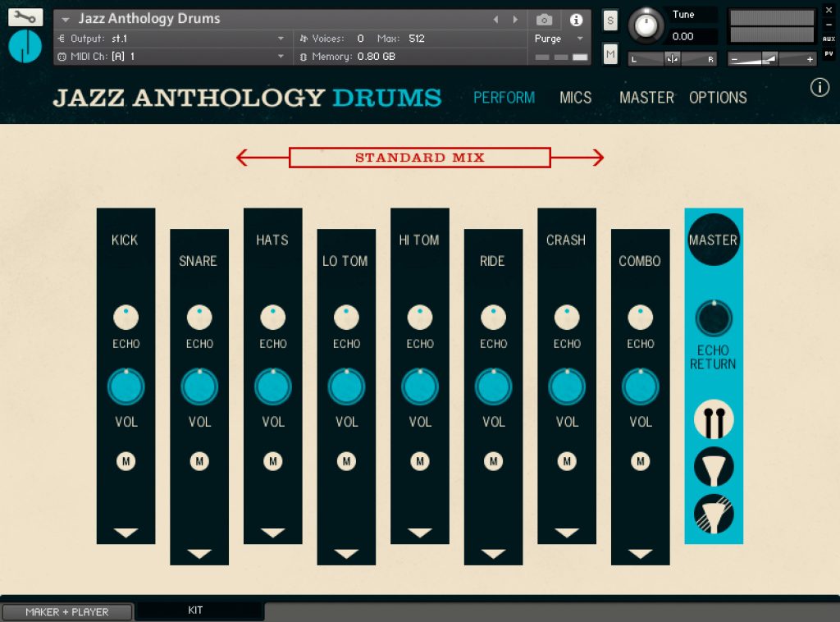Viewport: 840px width, 622px height.
Task: Click the Tune value 0.00
Action: pyautogui.click(x=683, y=36)
